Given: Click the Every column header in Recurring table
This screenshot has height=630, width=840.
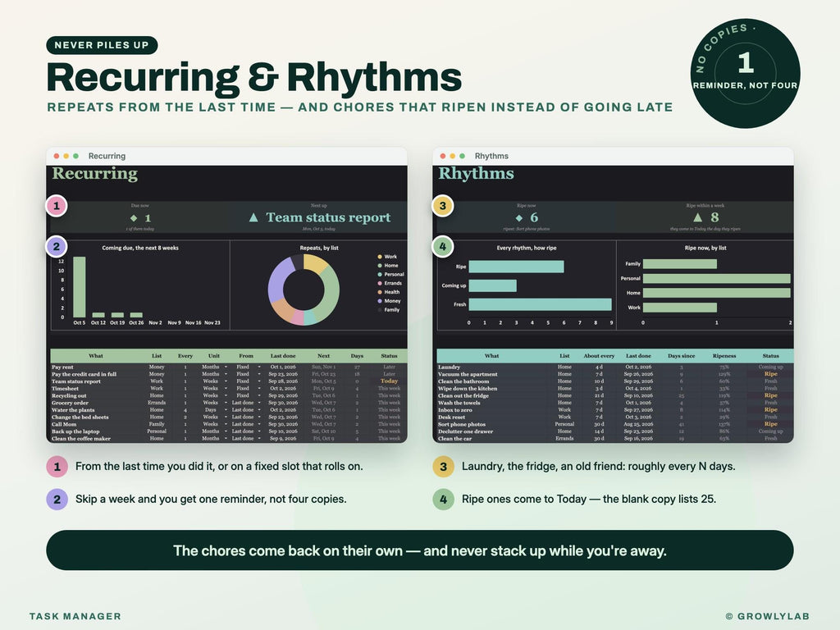Looking at the screenshot, I should (185, 356).
